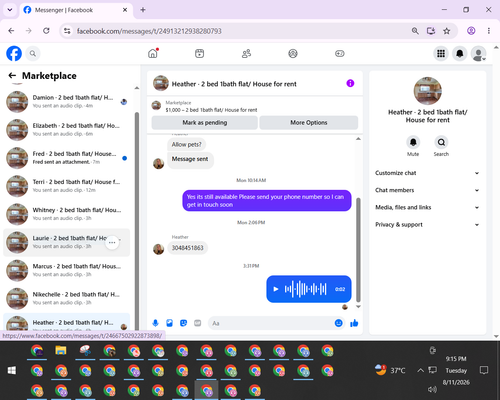
Task: Mute the Heather conversation
Action: point(413,142)
